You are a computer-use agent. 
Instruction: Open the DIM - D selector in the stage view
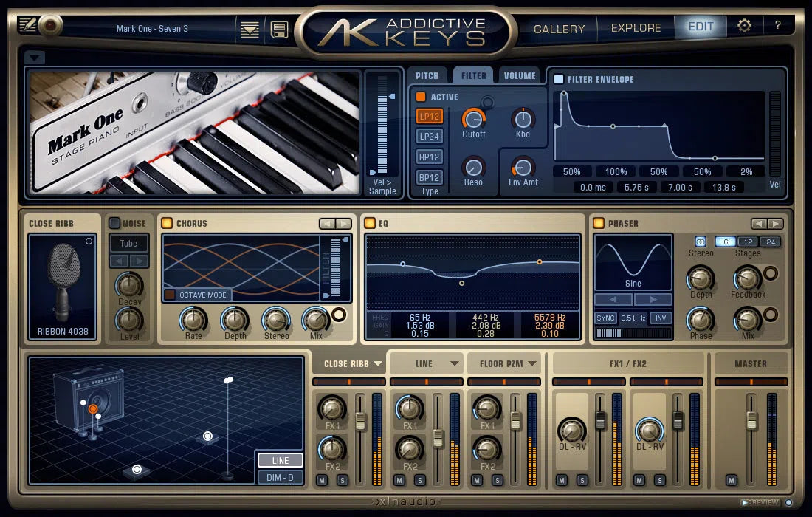(281, 477)
